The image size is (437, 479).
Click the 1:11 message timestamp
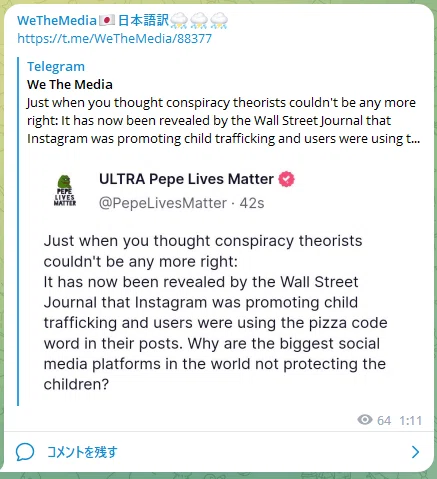click(411, 421)
